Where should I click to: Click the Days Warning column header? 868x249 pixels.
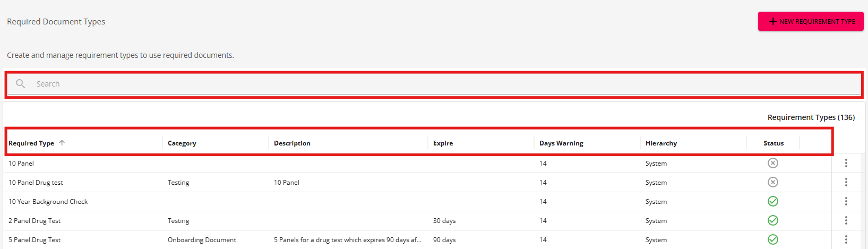coord(561,143)
